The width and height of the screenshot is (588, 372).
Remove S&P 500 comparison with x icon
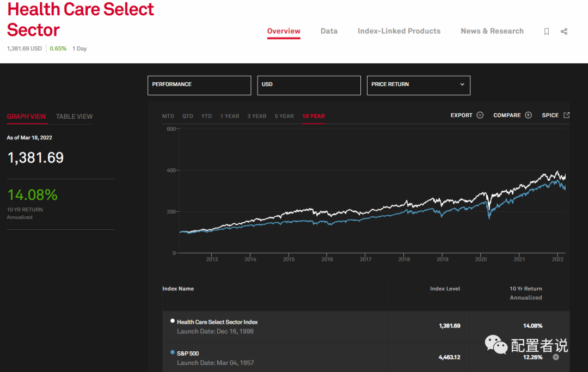coord(556,357)
